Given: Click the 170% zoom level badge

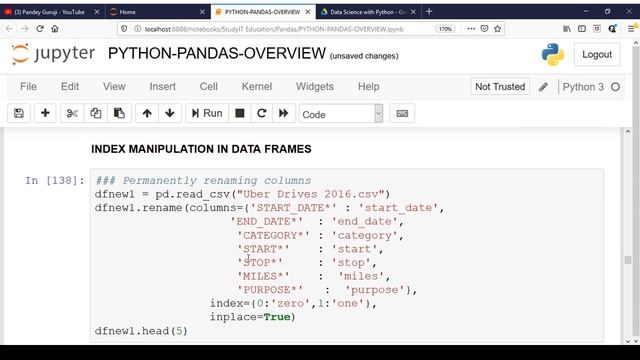Looking at the screenshot, I should coord(445,29).
